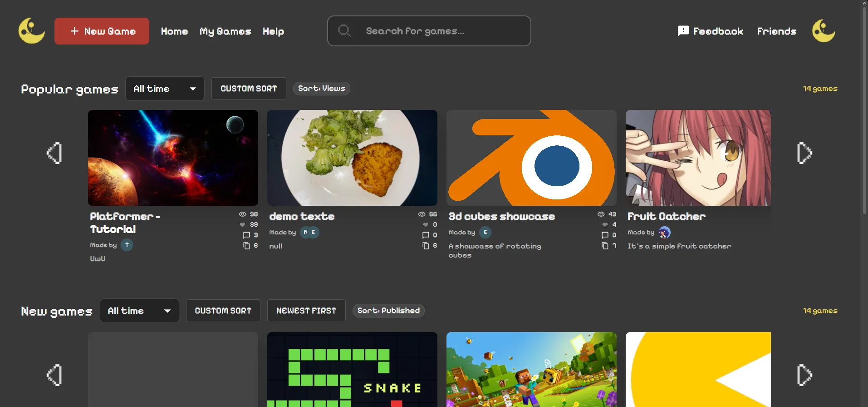Click the New games heading
The image size is (868, 407).
pyautogui.click(x=57, y=311)
